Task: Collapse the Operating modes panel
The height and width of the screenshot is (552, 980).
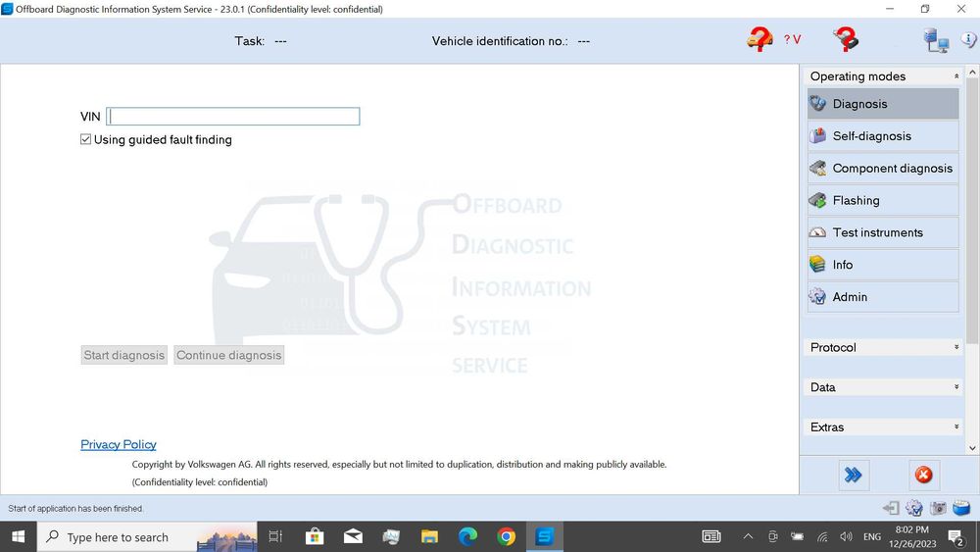Action: click(x=956, y=76)
